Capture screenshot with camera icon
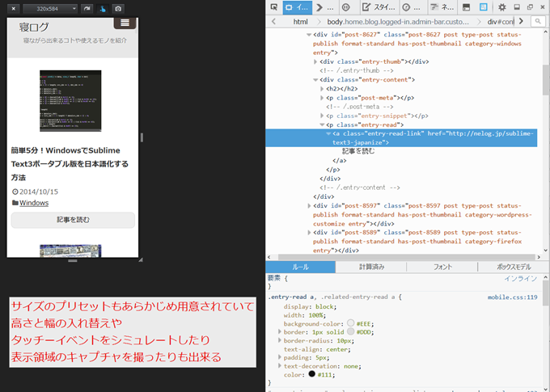The height and width of the screenshot is (392, 550). pos(118,8)
